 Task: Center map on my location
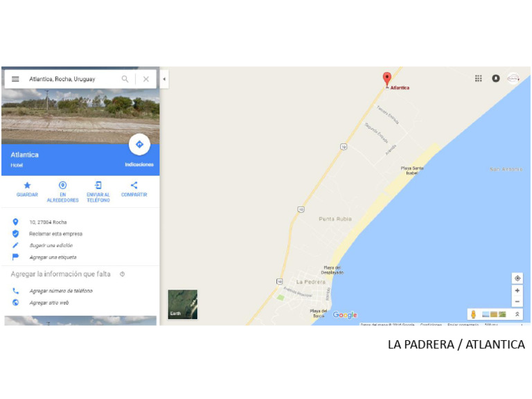[x=517, y=278]
